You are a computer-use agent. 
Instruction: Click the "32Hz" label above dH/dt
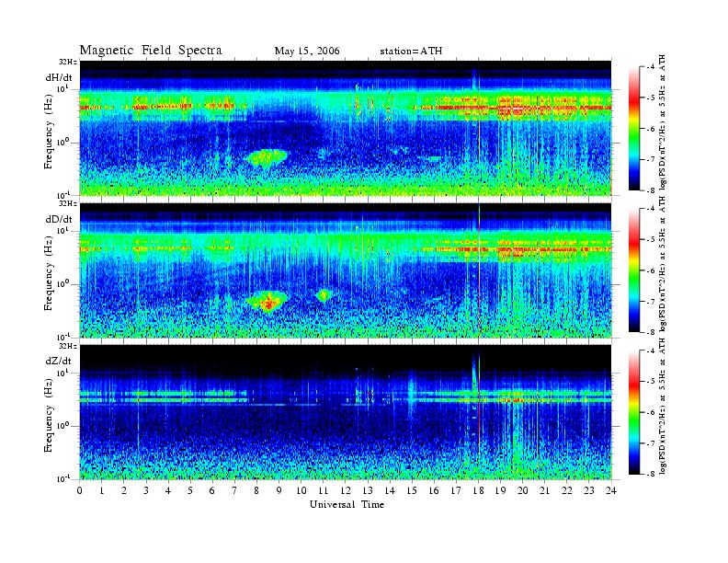pos(67,62)
